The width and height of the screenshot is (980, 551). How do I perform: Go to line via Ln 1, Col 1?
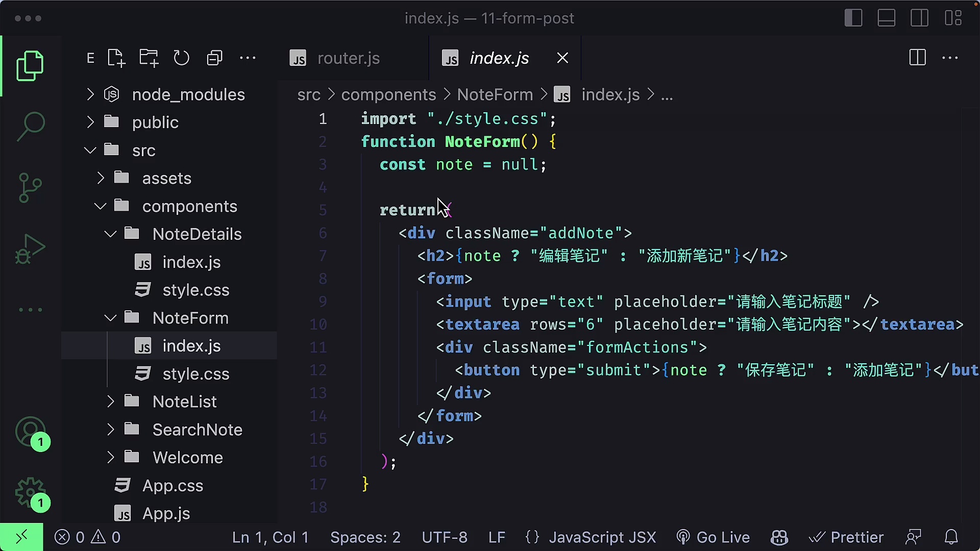271,537
